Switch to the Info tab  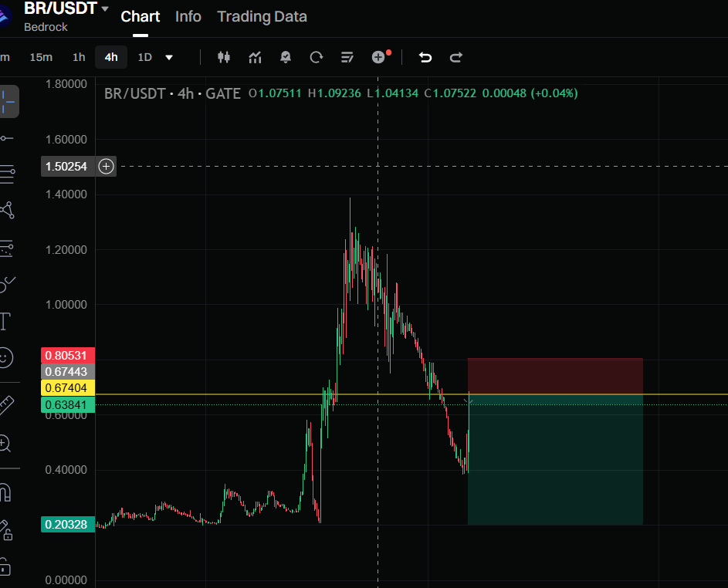(x=188, y=17)
